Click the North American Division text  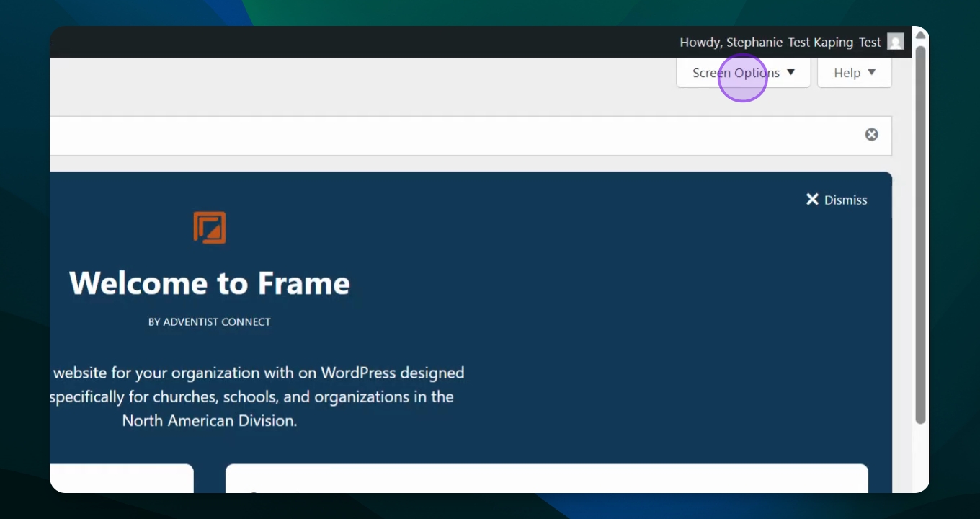pyautogui.click(x=210, y=420)
